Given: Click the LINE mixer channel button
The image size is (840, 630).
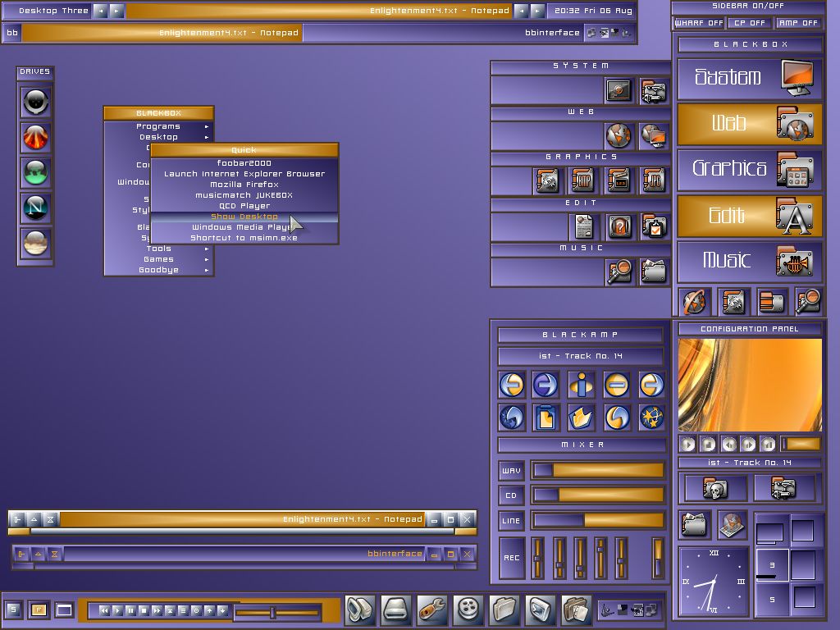Looking at the screenshot, I should coord(511,521).
